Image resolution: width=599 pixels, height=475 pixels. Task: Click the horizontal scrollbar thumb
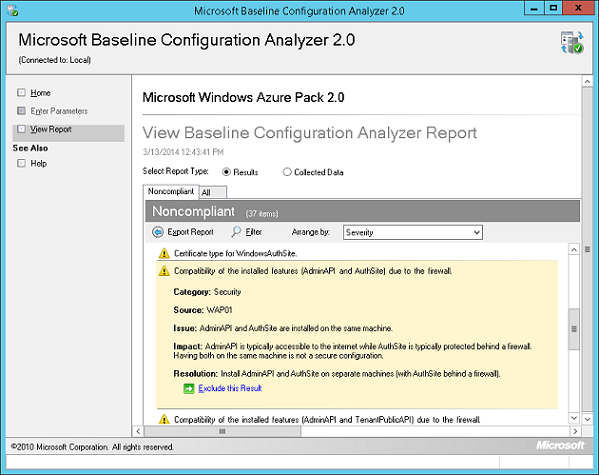pos(222,431)
